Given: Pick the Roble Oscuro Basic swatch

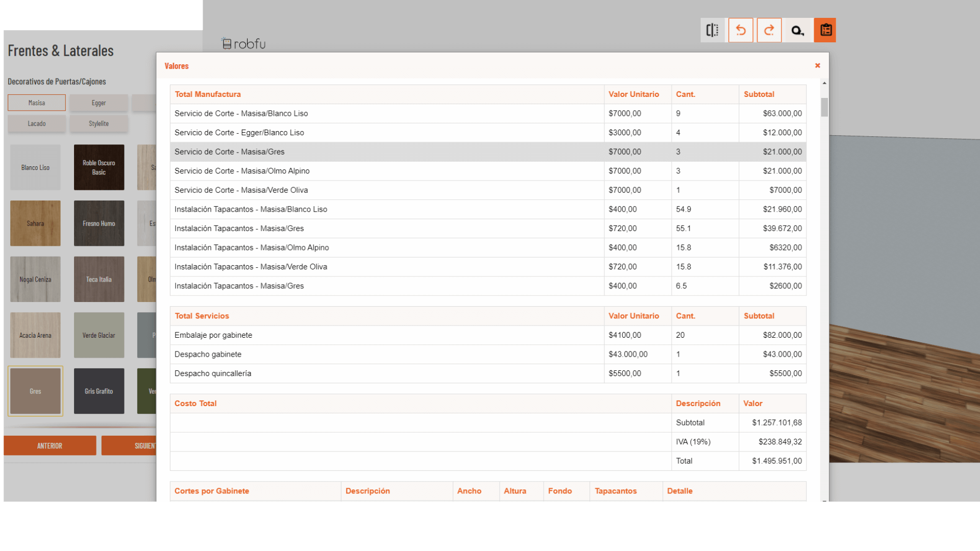Looking at the screenshot, I should (x=99, y=167).
